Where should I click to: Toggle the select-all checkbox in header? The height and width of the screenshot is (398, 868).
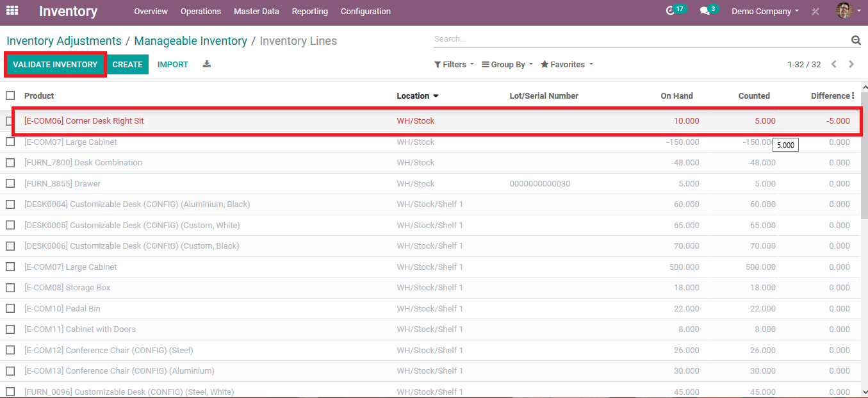coord(10,95)
